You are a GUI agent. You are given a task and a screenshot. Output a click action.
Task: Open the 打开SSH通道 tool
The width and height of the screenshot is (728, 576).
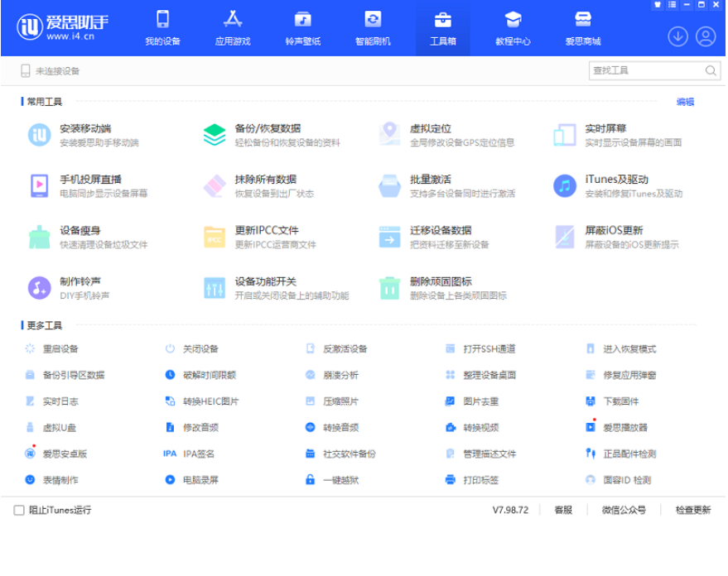pyautogui.click(x=480, y=348)
